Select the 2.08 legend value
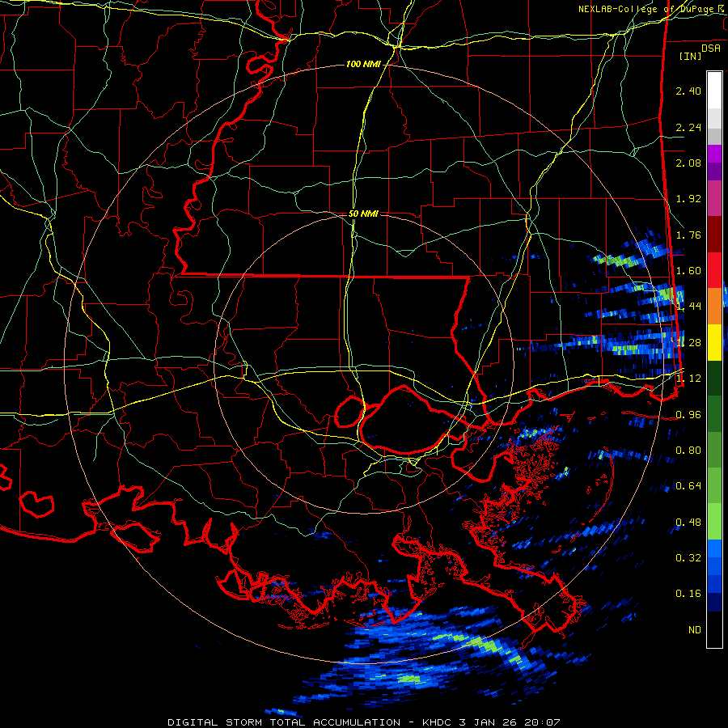 tap(688, 163)
